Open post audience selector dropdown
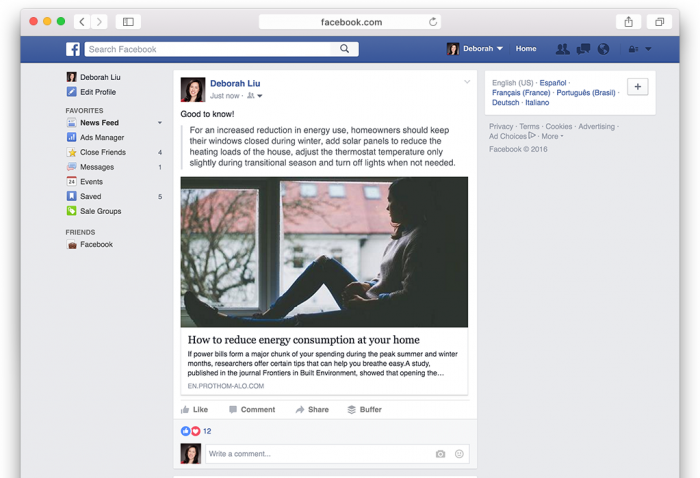The image size is (700, 478). 255,96
